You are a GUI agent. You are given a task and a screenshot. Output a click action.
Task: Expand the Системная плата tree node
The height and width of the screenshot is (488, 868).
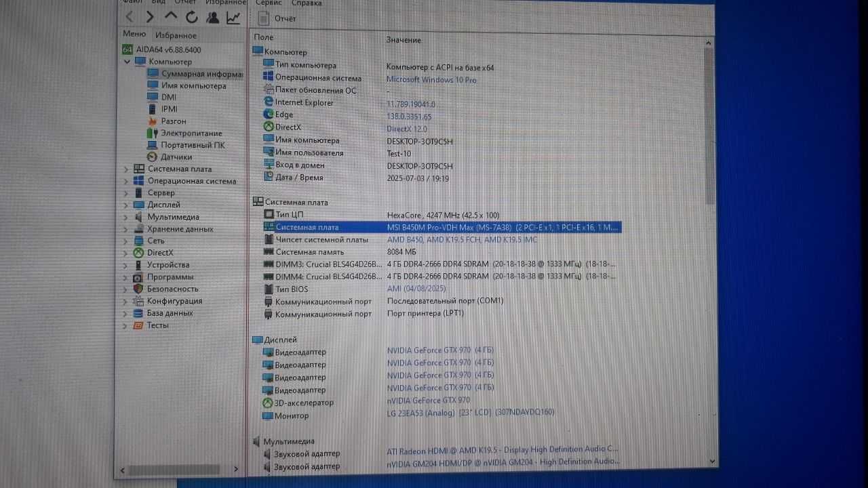tap(126, 169)
